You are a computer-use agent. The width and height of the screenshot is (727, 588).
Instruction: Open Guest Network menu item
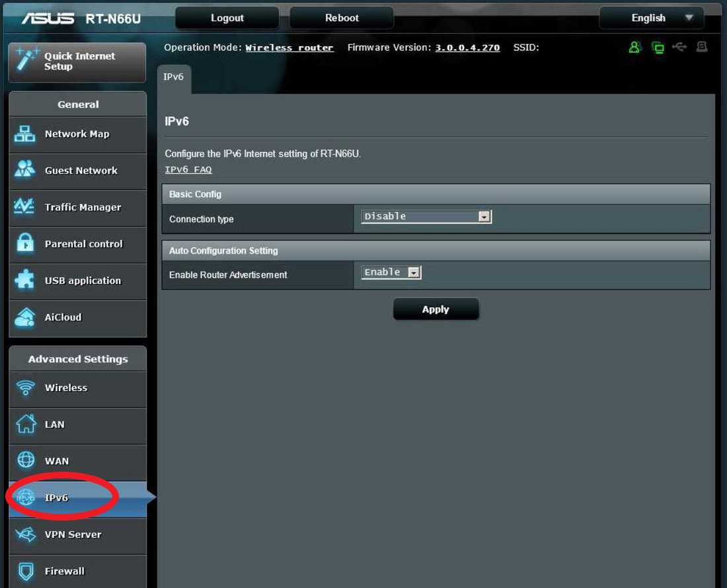(77, 171)
